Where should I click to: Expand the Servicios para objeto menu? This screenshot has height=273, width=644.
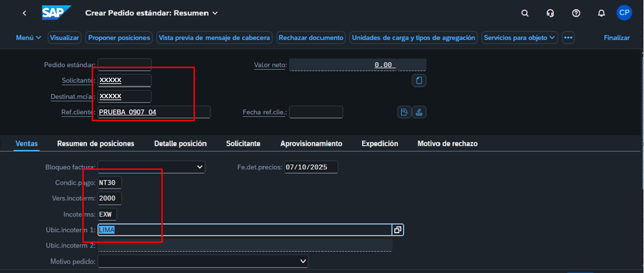520,38
